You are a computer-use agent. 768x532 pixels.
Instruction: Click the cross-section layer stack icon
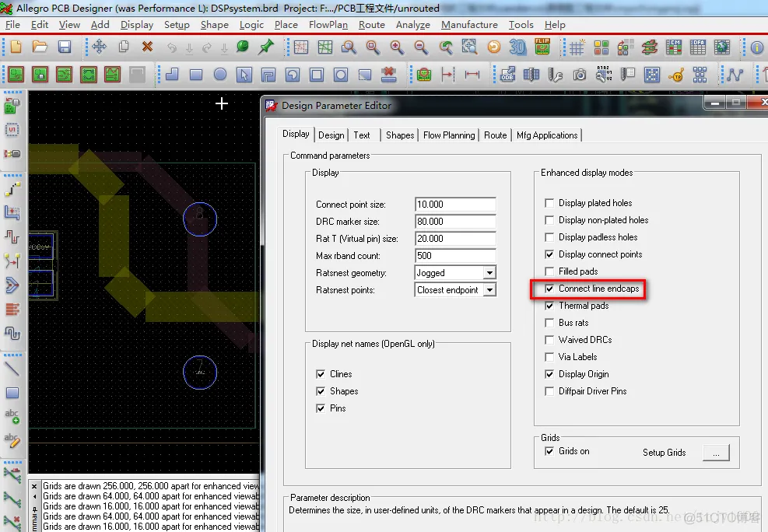[x=650, y=47]
